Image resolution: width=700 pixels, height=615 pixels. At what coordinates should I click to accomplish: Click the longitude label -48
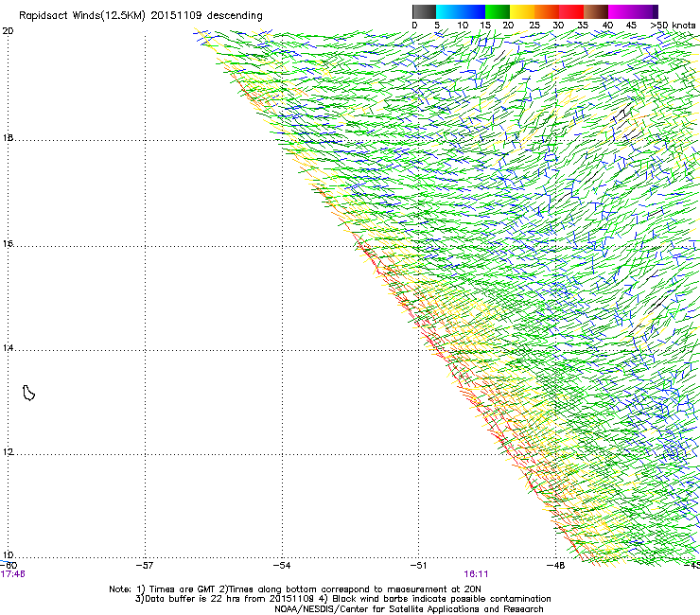[556, 566]
